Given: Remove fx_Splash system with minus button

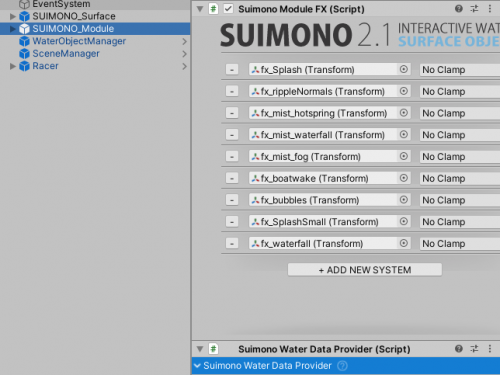Looking at the screenshot, I should pyautogui.click(x=232, y=70).
